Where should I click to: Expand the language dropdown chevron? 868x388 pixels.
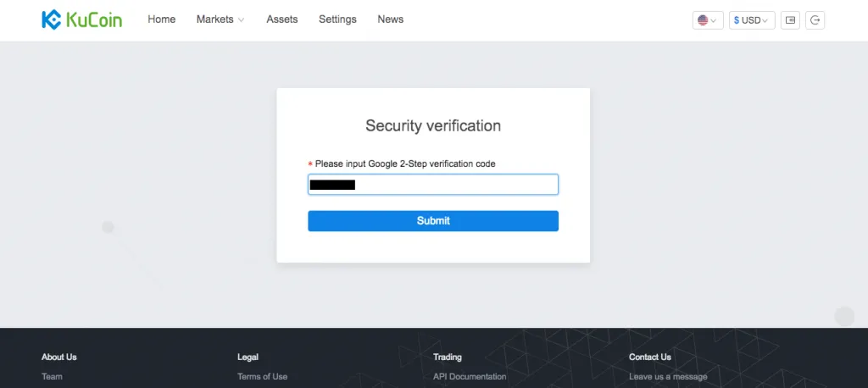(x=715, y=20)
